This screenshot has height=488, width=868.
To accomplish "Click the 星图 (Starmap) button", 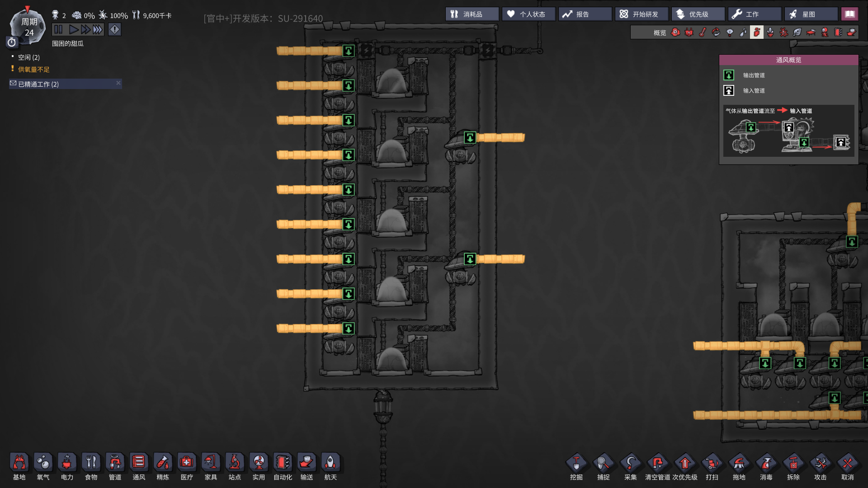I will 811,14.
